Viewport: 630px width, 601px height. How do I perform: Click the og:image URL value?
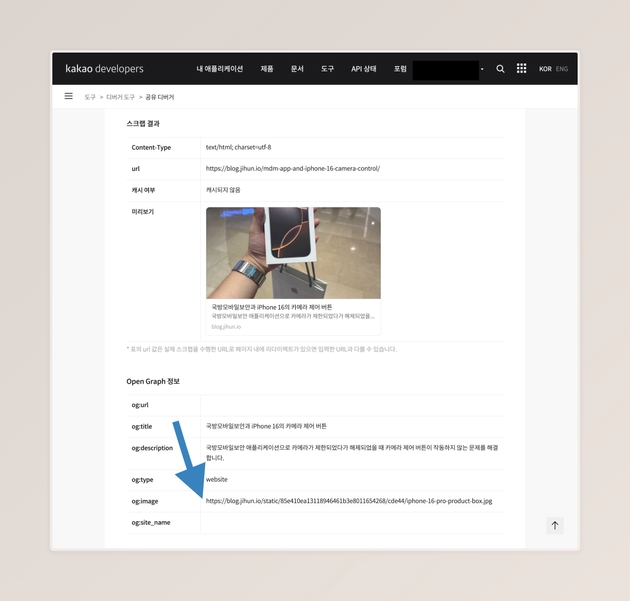pyautogui.click(x=349, y=501)
